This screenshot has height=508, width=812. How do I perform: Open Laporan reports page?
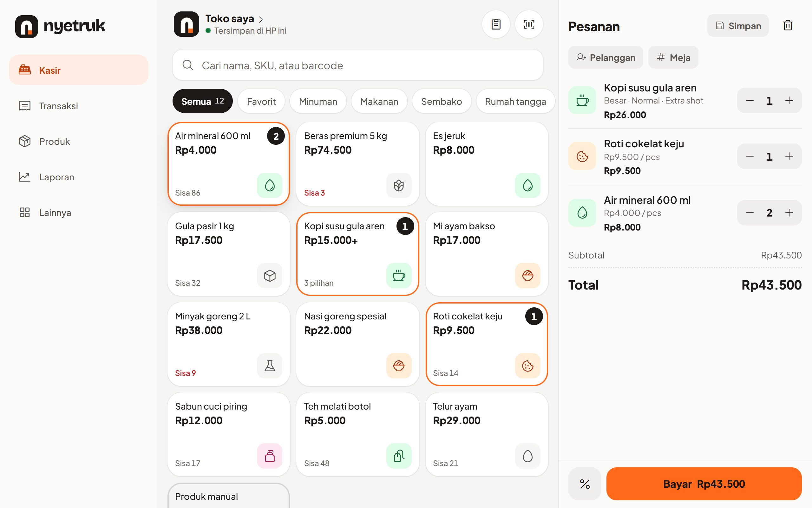(x=79, y=177)
